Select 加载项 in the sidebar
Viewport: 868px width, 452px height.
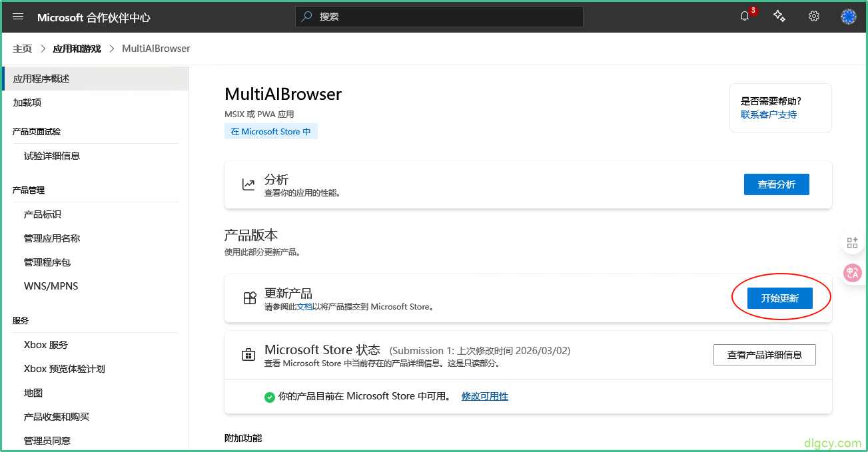click(x=27, y=103)
